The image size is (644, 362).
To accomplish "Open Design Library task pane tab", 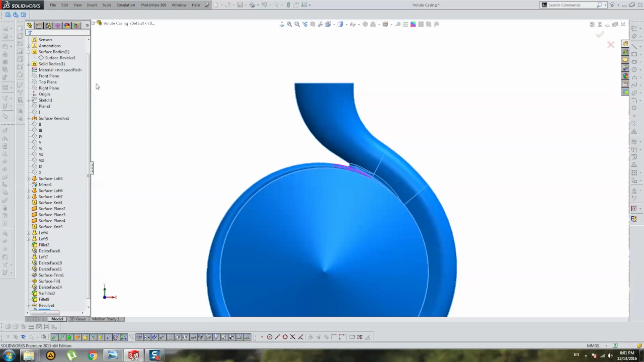I will coord(625,52).
